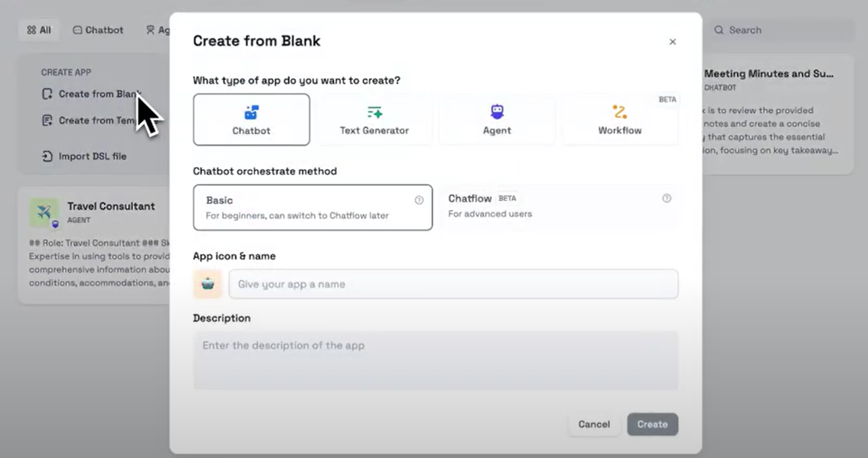
Task: Focus the Description text area
Action: [435, 360]
